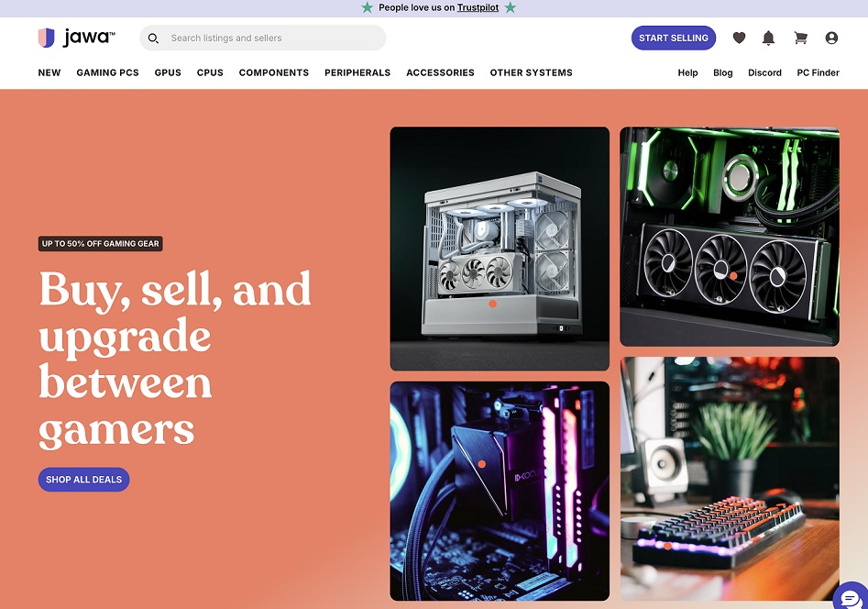The height and width of the screenshot is (609, 868).
Task: Select the GPUs navigation item
Action: 168,72
